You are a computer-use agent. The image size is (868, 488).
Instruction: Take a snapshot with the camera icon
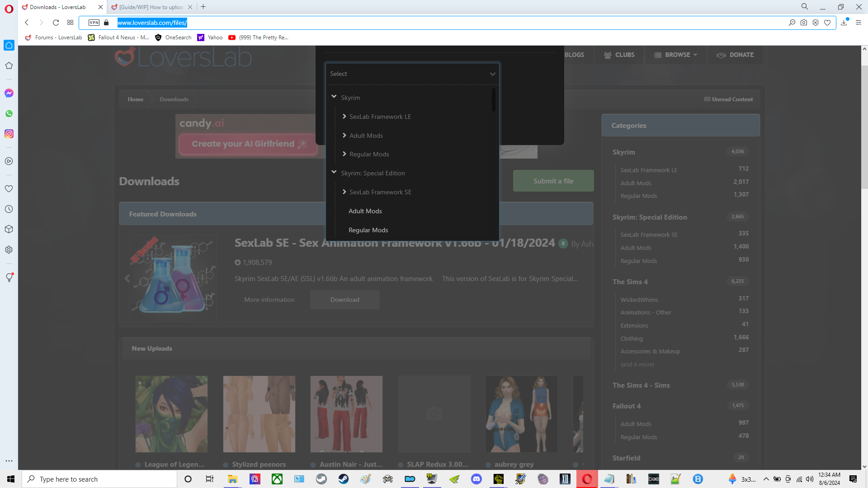[804, 23]
